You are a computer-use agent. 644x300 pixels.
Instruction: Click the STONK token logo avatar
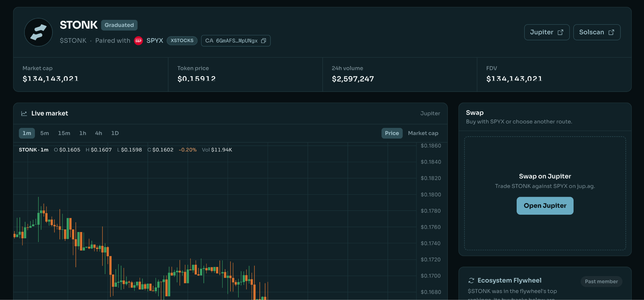(x=38, y=32)
